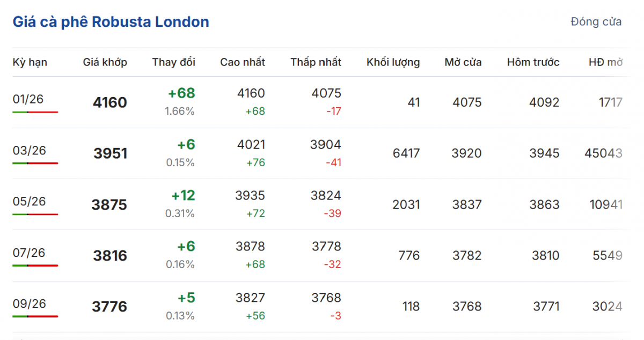The height and width of the screenshot is (340, 644).
Task: Click the "Thay đổi" column header
Action: pyautogui.click(x=173, y=62)
